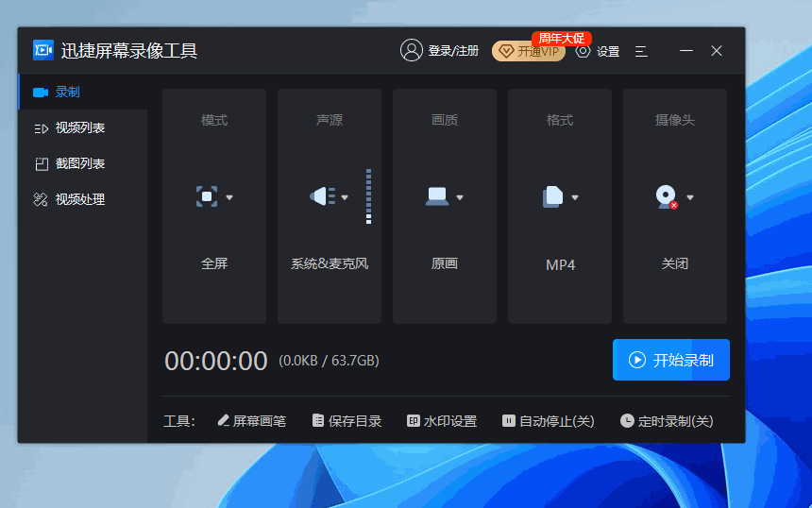Click the 摄像头 card heading
The width and height of the screenshot is (812, 508).
click(x=675, y=120)
